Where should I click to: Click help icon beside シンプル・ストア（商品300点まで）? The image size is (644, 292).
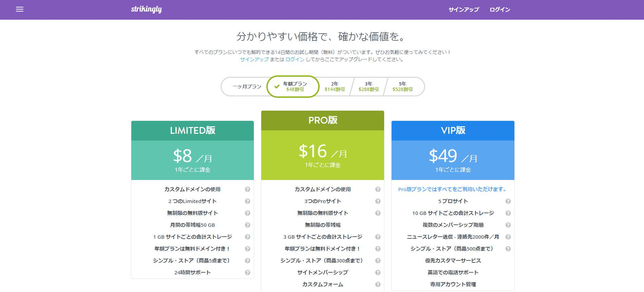coord(378,261)
